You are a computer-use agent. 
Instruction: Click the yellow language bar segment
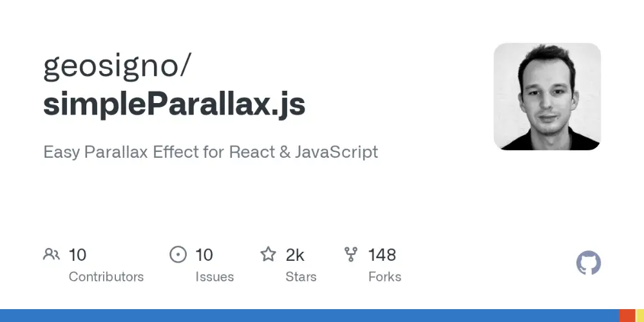pos(640,316)
